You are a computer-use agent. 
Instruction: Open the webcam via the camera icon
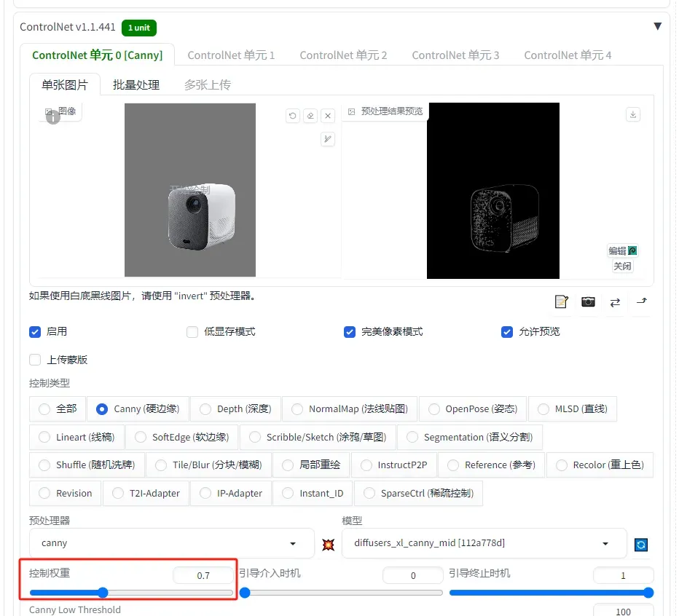[588, 301]
